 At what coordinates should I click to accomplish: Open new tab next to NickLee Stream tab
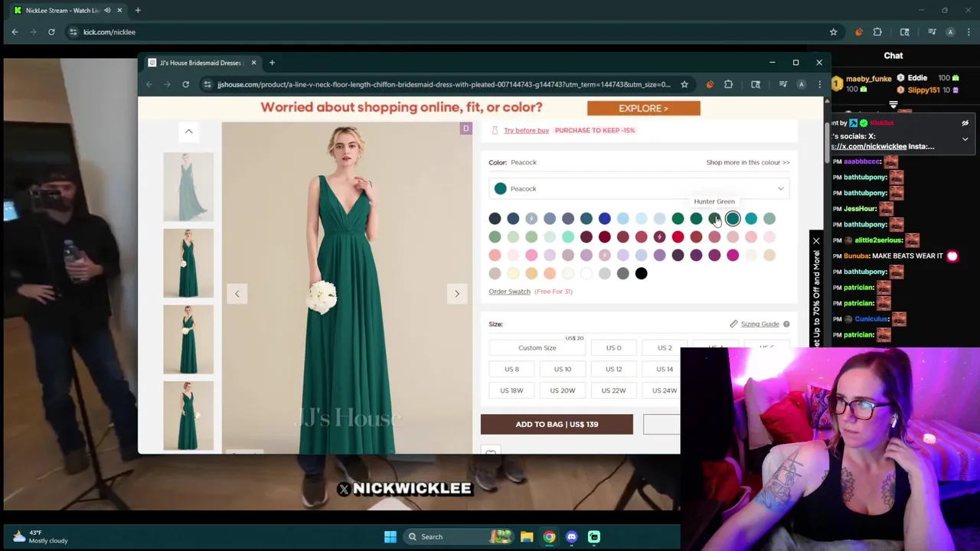(138, 10)
